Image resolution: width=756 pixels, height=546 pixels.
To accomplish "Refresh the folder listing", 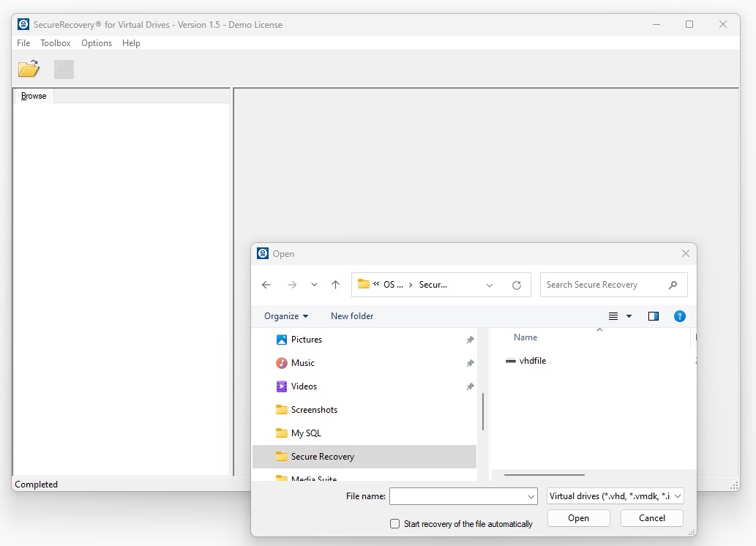I will (x=517, y=285).
